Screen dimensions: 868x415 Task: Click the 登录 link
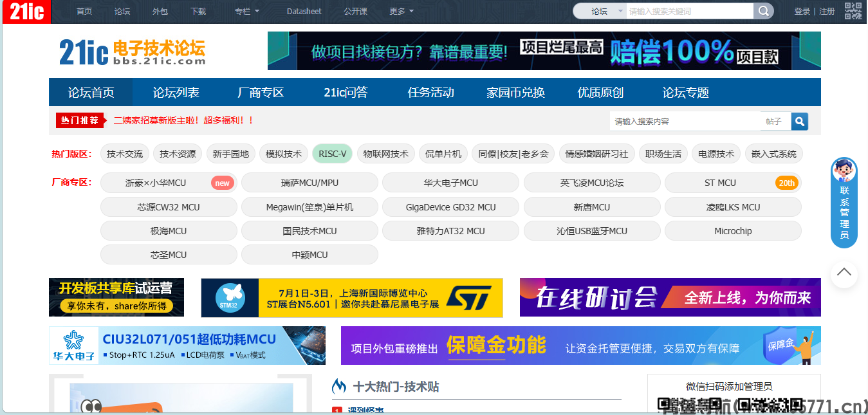click(x=802, y=11)
